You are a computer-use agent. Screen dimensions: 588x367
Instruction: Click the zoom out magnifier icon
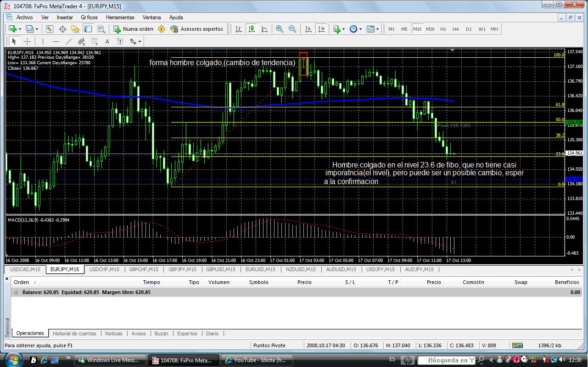point(292,29)
